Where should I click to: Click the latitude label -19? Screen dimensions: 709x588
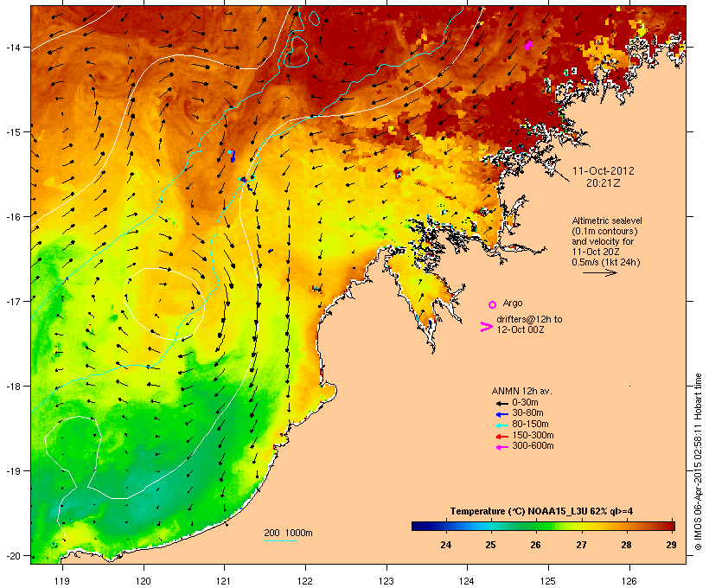[x=12, y=471]
